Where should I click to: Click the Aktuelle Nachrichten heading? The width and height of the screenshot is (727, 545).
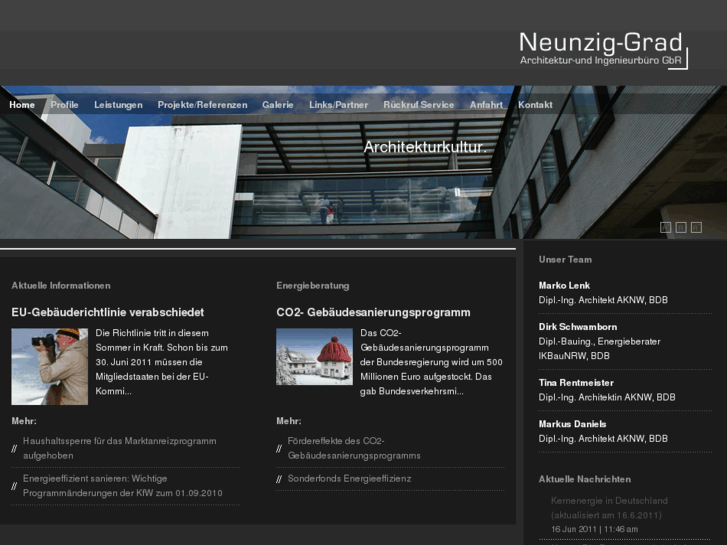click(x=585, y=479)
